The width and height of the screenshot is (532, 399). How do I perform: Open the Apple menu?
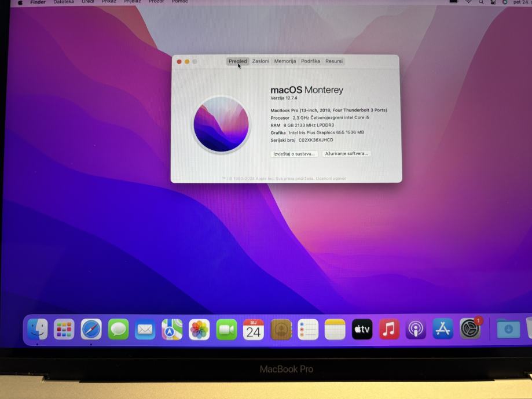click(x=20, y=2)
